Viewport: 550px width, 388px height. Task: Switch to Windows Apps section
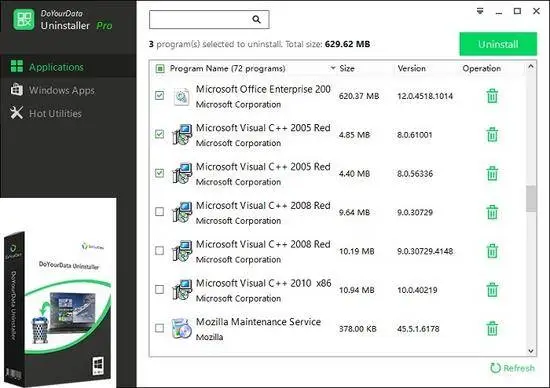(x=68, y=90)
